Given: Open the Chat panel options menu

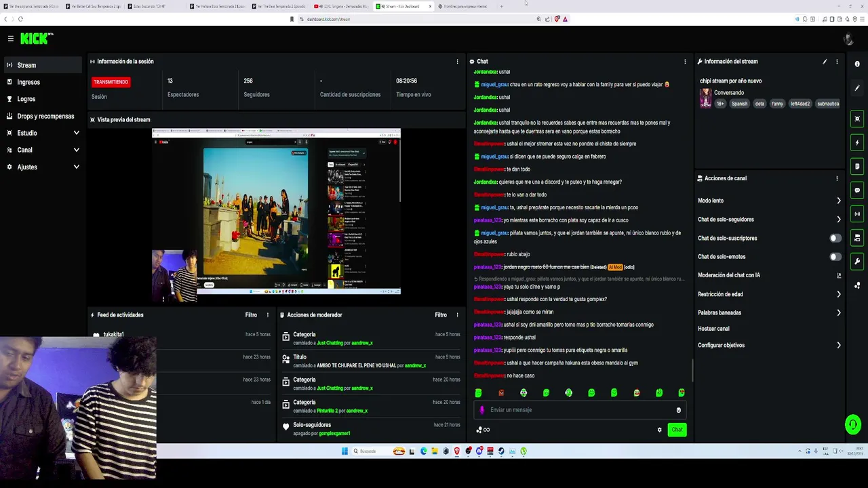Looking at the screenshot, I should click(x=685, y=62).
